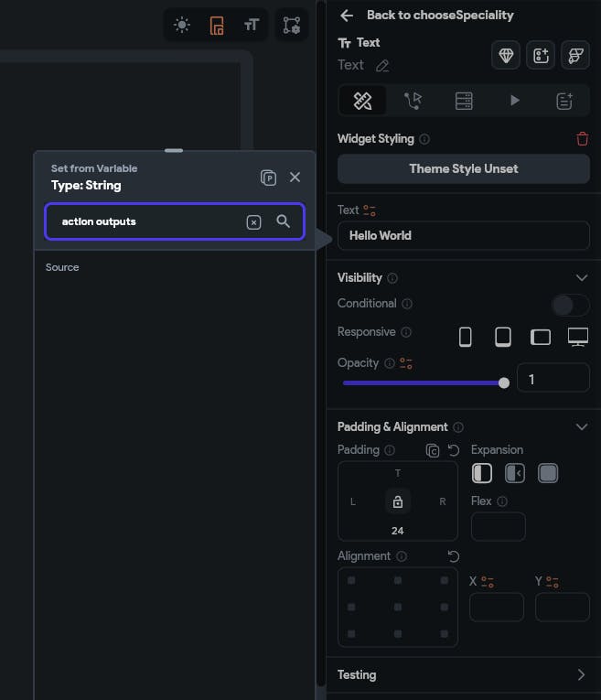Click the magnifier search icon in the popup
The height and width of the screenshot is (700, 601).
click(x=284, y=221)
